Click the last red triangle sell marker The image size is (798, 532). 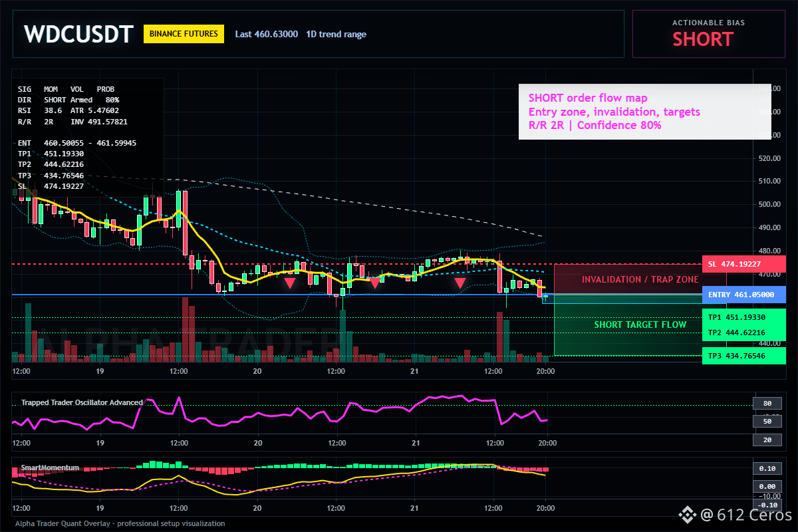tap(460, 283)
